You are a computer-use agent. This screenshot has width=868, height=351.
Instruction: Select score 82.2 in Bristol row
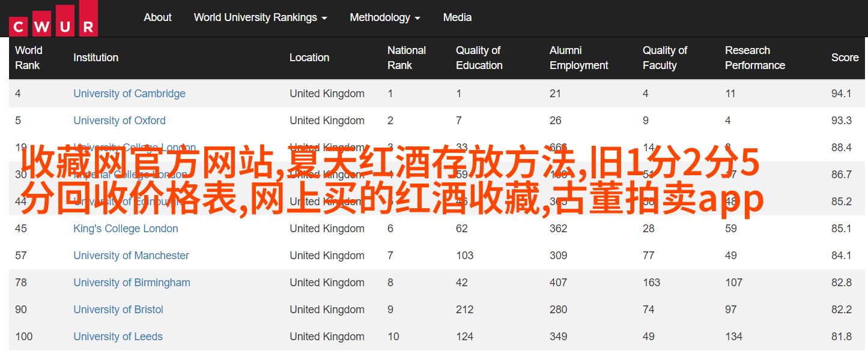pos(842,310)
